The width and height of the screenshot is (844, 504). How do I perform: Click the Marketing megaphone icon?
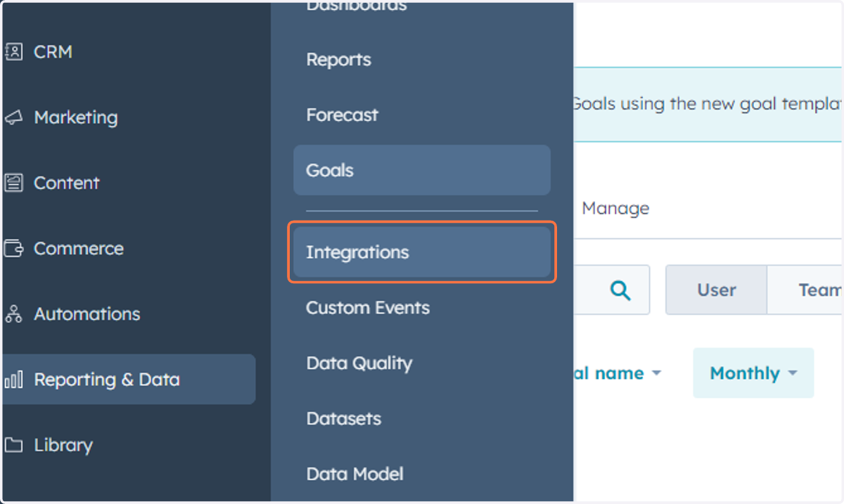[x=13, y=117]
